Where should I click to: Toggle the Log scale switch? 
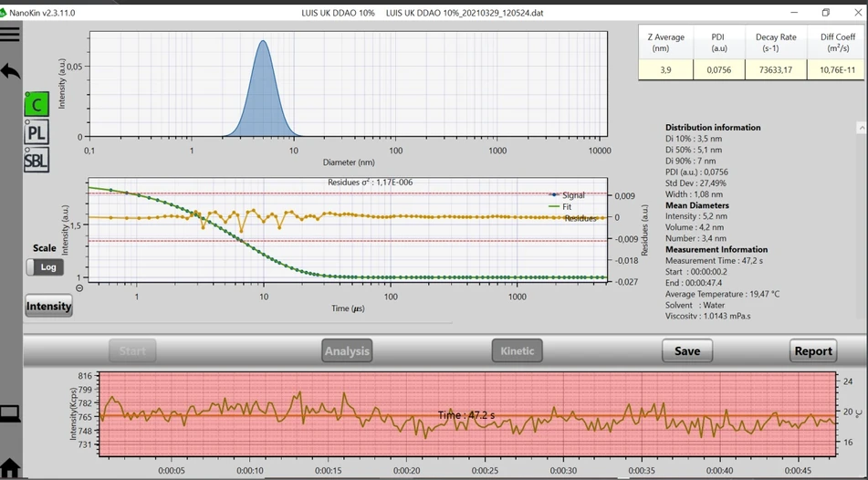pos(46,267)
